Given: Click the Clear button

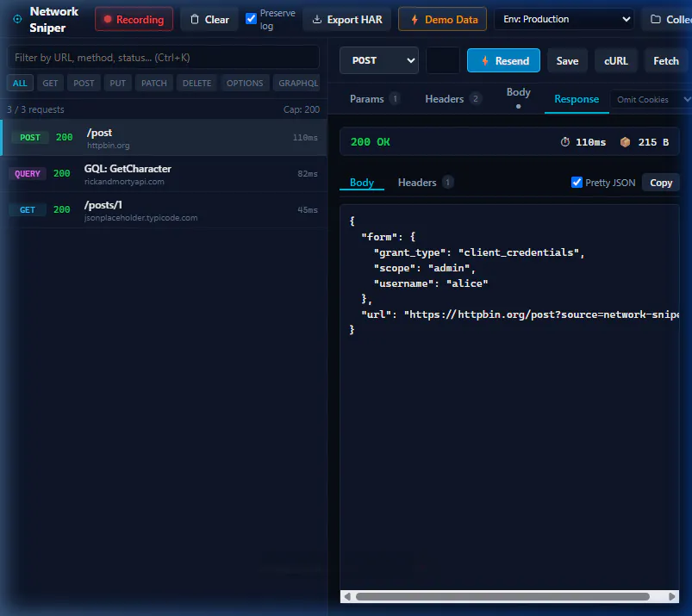Looking at the screenshot, I should pyautogui.click(x=209, y=20).
